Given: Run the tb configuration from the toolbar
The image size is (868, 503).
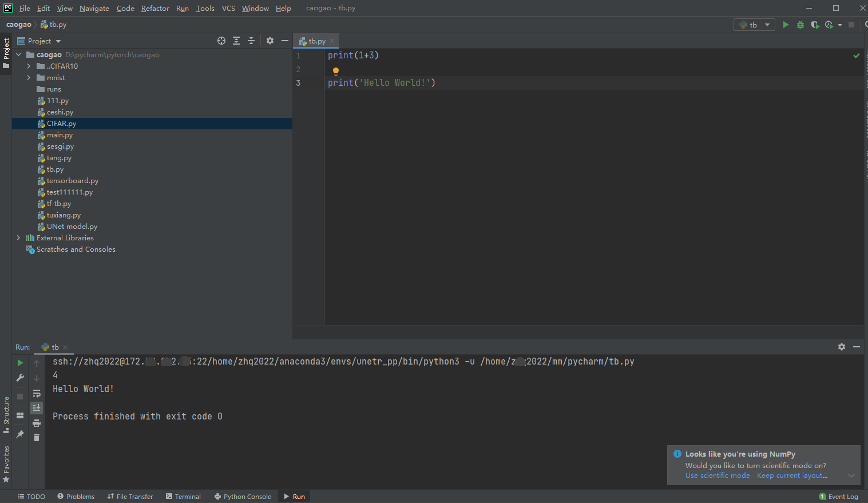Looking at the screenshot, I should point(786,25).
